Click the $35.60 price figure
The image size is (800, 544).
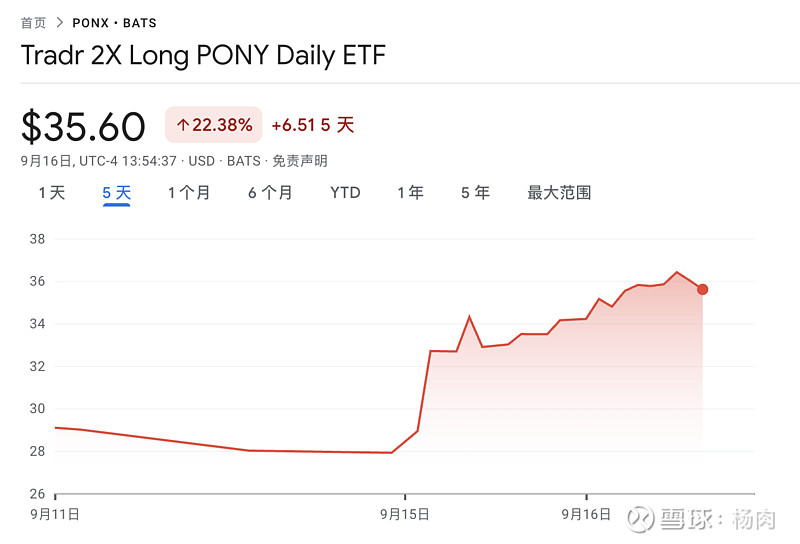tap(84, 126)
